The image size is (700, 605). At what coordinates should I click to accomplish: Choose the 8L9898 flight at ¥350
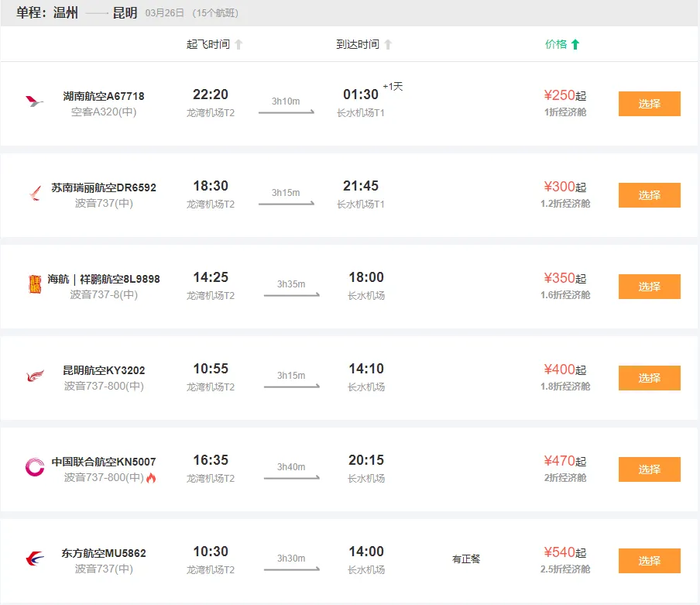[x=649, y=287]
